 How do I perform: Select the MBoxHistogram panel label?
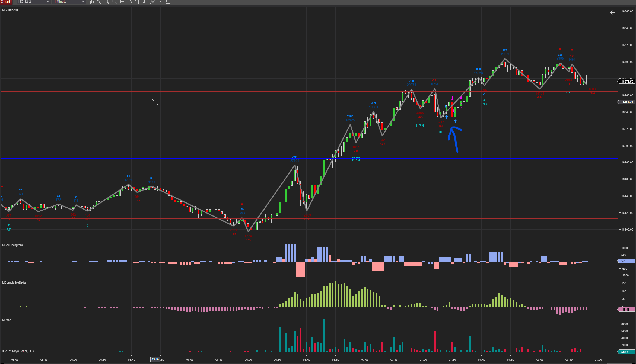[x=12, y=245]
